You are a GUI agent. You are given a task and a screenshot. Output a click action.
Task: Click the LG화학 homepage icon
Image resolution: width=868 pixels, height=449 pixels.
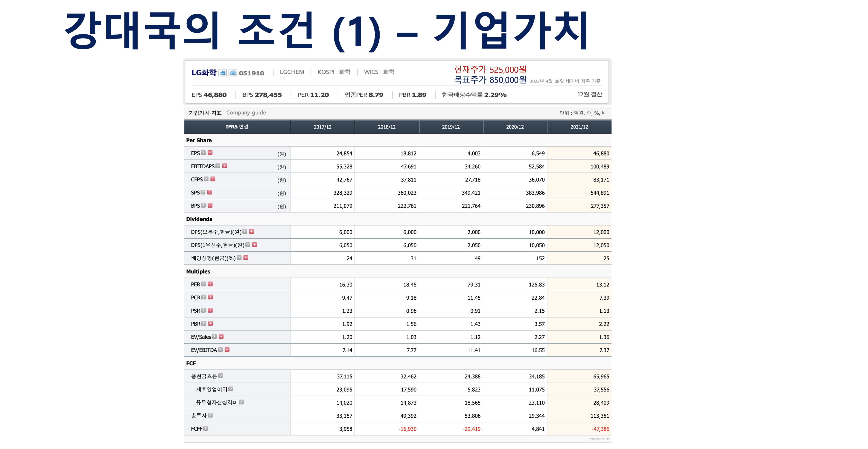pos(222,73)
